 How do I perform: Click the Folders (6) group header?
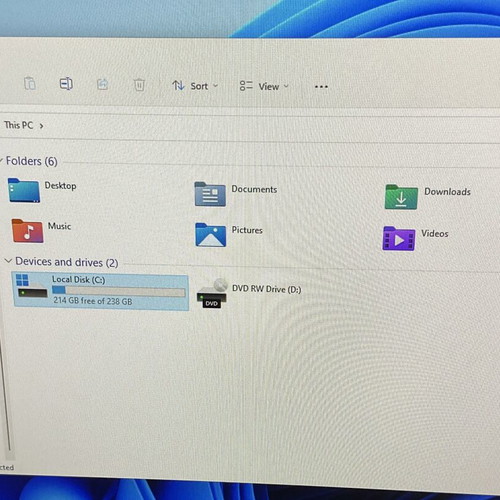coord(32,161)
